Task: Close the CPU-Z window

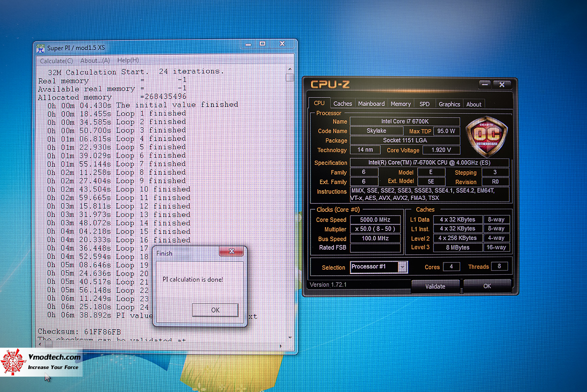Action: coord(502,84)
